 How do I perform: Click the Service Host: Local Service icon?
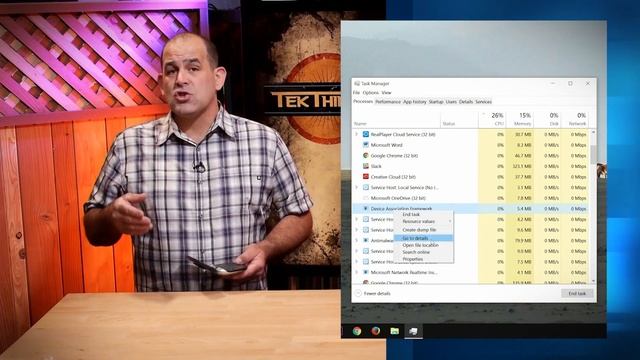pos(366,187)
